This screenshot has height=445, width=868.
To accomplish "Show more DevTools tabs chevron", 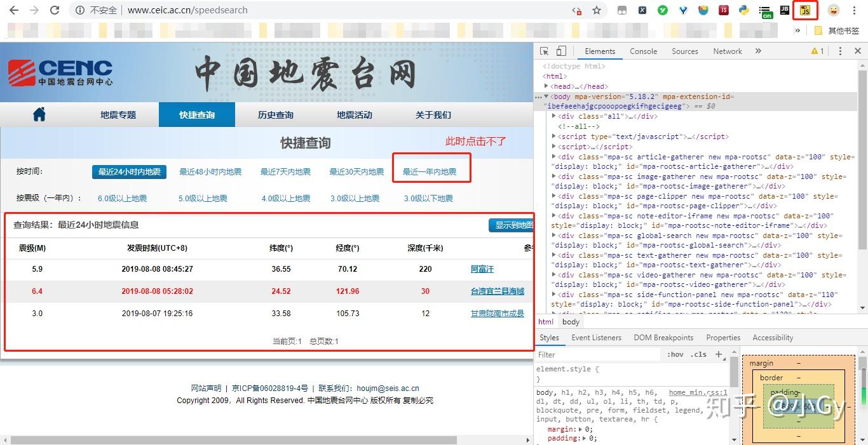I will coord(758,51).
